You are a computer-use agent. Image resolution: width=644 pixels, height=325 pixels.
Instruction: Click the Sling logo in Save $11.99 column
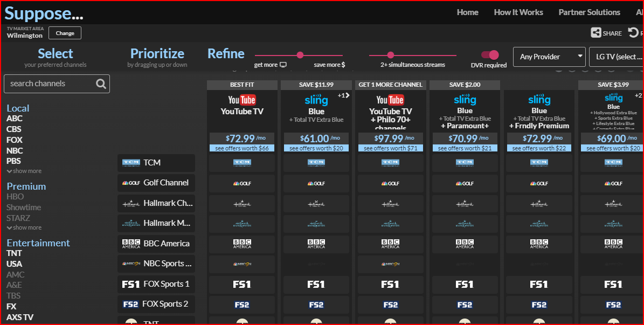tap(316, 100)
